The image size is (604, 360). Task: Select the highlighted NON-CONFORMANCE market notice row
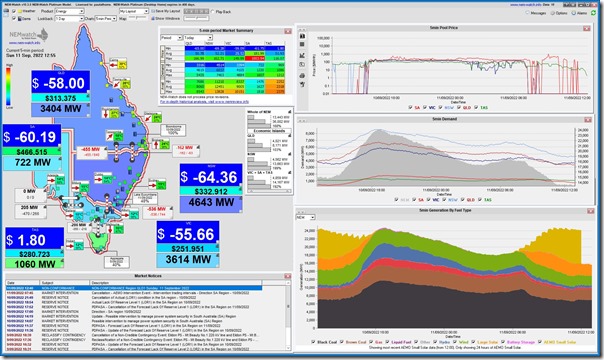point(134,288)
